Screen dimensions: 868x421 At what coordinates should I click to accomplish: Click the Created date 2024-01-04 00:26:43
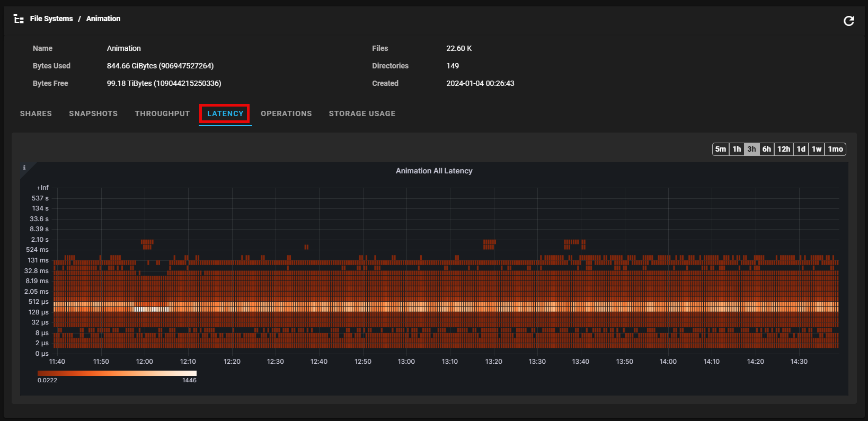480,83
